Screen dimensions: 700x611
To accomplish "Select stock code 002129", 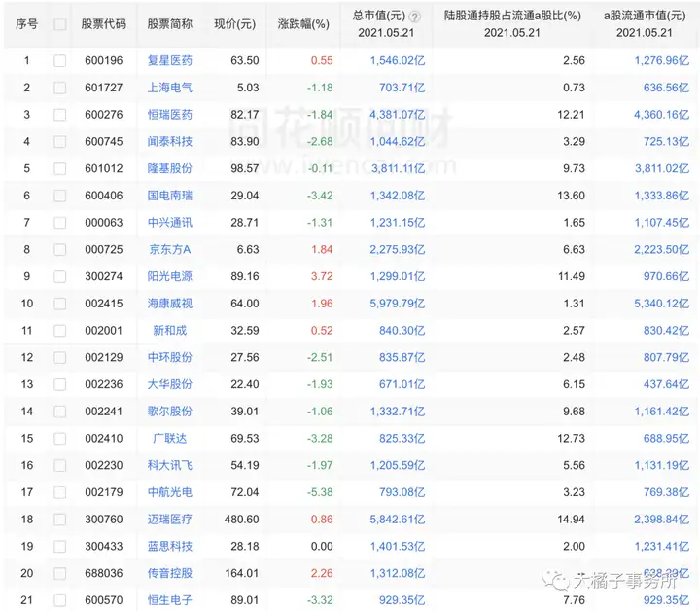I will pyautogui.click(x=104, y=357).
